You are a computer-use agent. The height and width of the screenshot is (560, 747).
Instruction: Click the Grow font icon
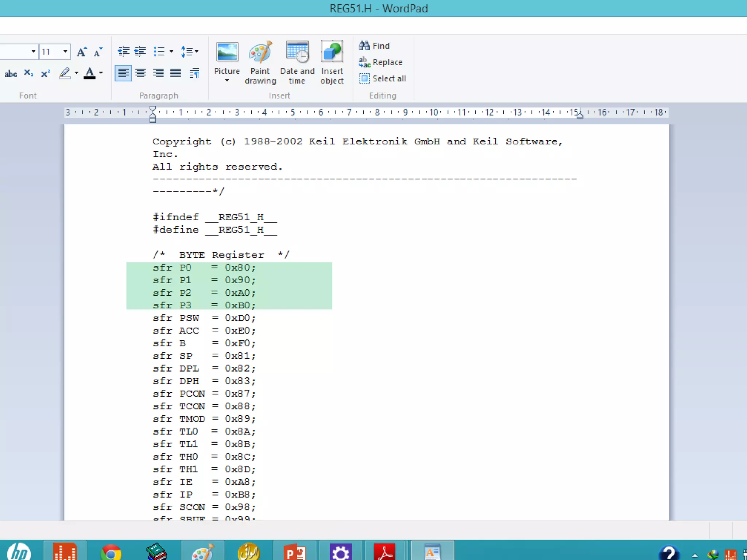pyautogui.click(x=82, y=52)
